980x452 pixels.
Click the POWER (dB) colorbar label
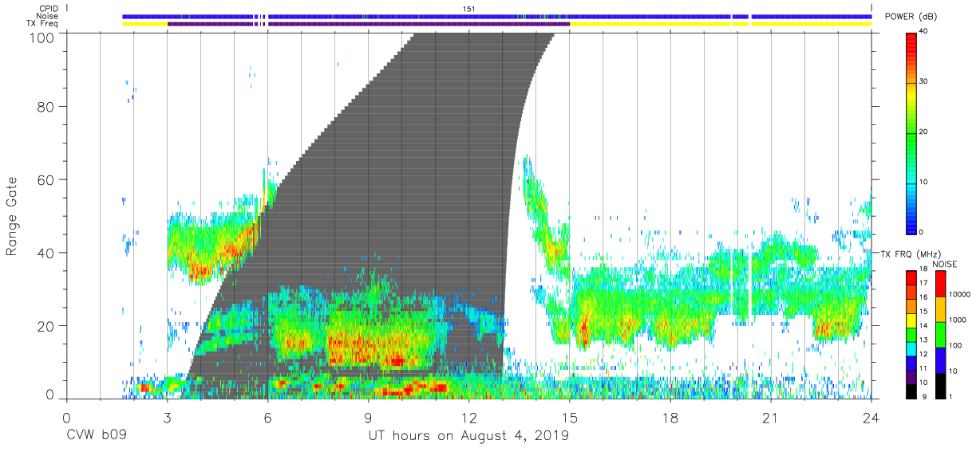coord(911,18)
